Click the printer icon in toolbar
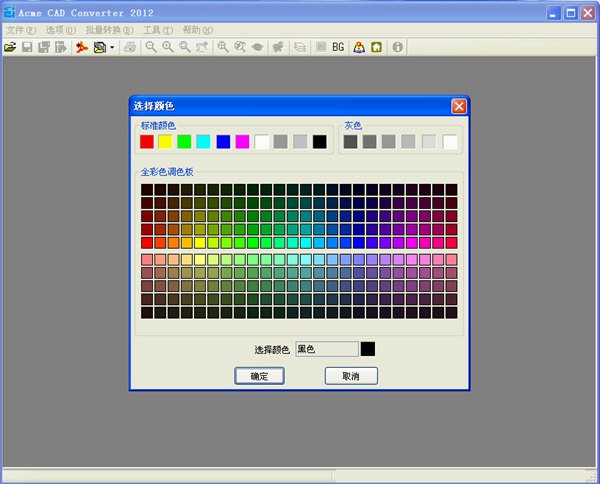 (130, 47)
